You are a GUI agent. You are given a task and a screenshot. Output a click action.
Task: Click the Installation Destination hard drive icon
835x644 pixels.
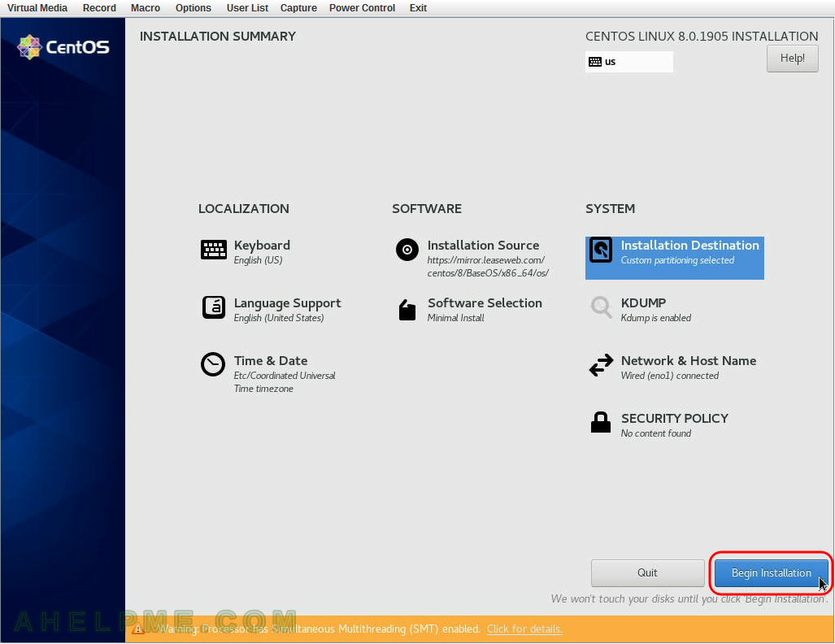coord(601,250)
